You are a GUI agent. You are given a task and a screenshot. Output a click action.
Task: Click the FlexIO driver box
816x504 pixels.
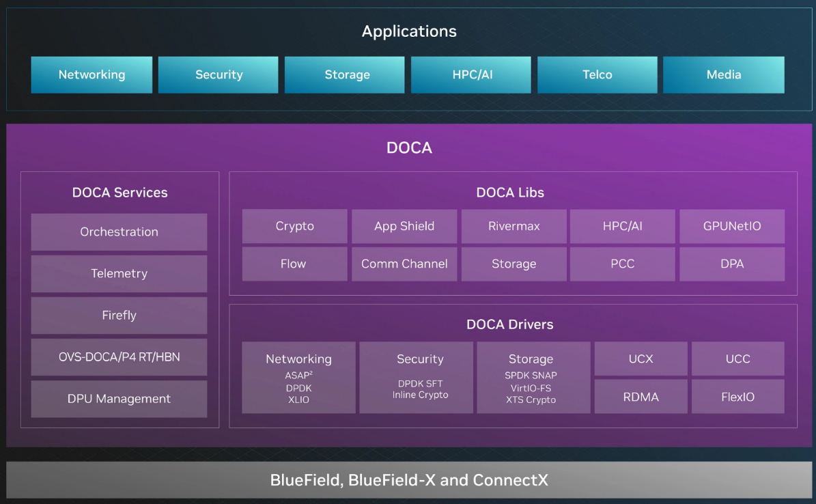point(738,397)
